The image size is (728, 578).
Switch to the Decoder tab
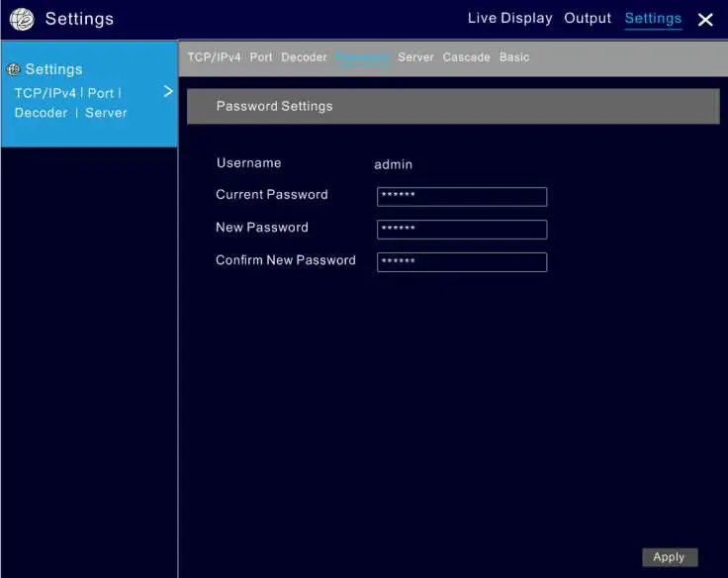[x=304, y=57]
